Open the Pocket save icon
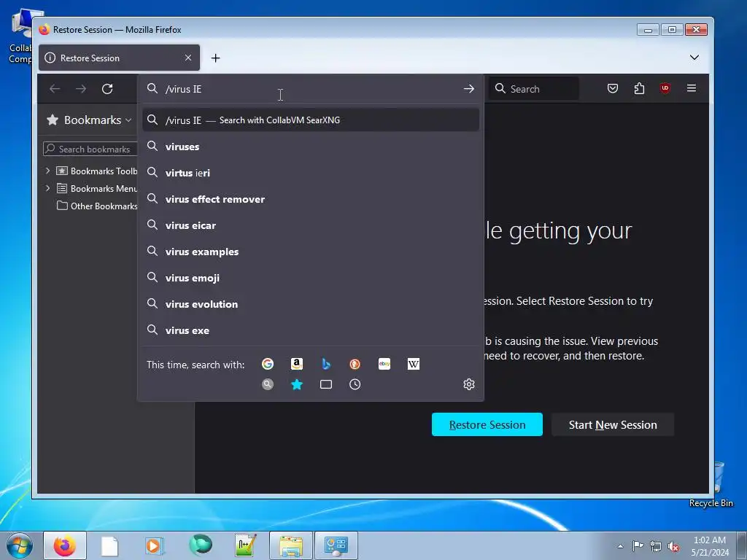Screen dimensions: 747x560 tap(613, 88)
